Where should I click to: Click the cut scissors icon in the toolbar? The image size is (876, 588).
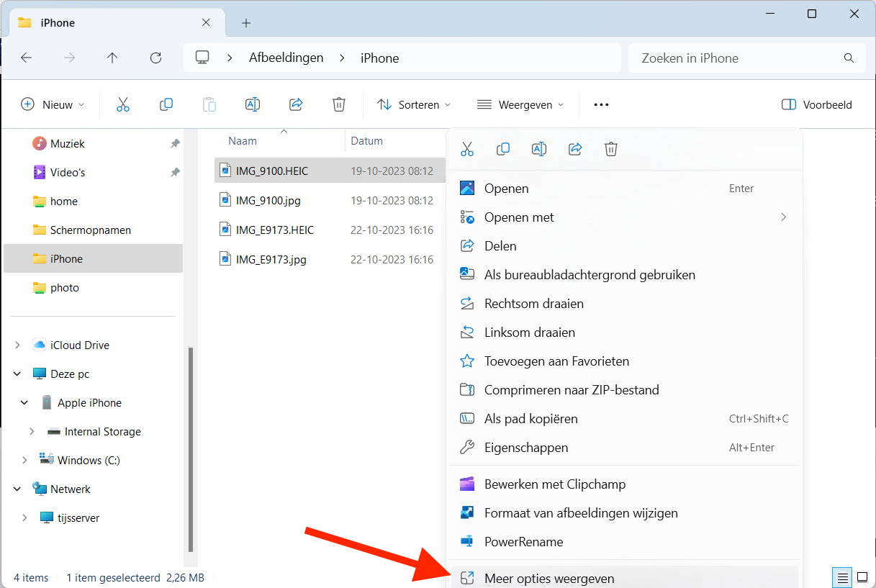[x=123, y=104]
